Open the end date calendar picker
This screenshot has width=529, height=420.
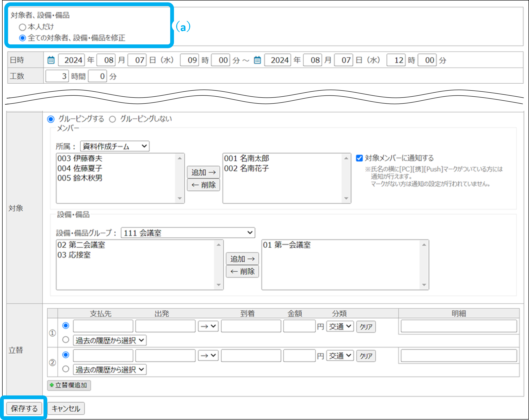point(257,60)
